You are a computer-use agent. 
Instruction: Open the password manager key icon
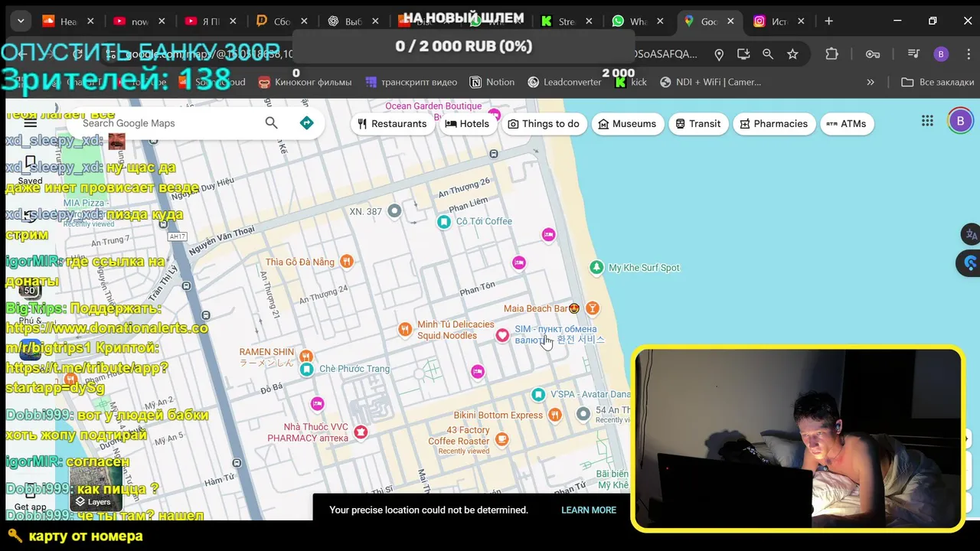tap(873, 54)
